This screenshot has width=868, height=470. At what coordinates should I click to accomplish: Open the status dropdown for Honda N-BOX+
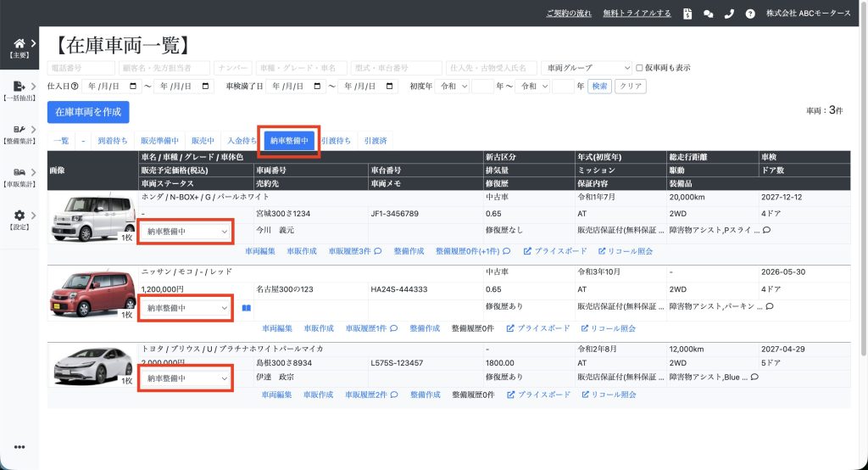tap(186, 231)
